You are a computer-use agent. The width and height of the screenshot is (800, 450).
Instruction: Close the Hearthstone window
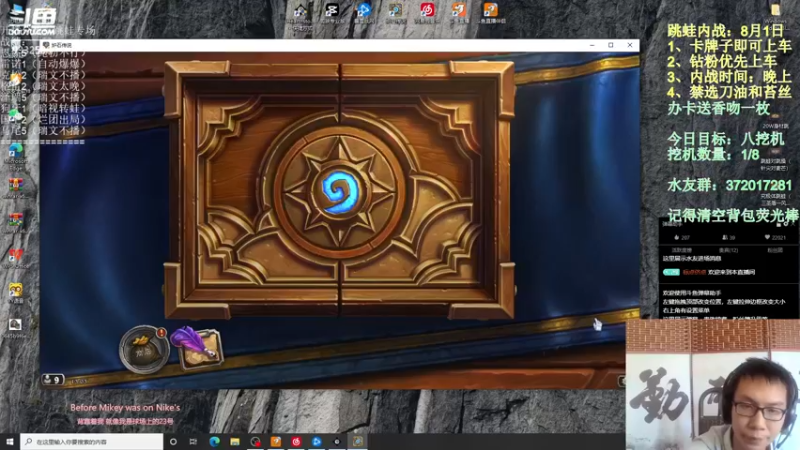[630, 45]
